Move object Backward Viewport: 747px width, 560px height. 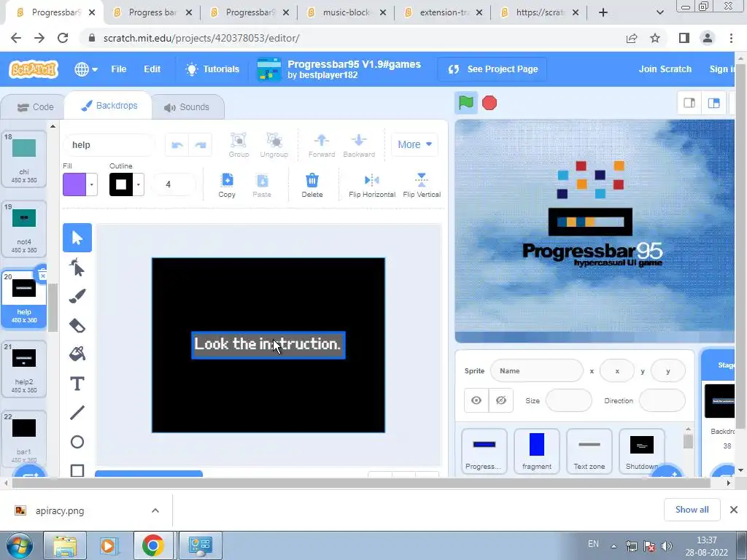(x=359, y=145)
